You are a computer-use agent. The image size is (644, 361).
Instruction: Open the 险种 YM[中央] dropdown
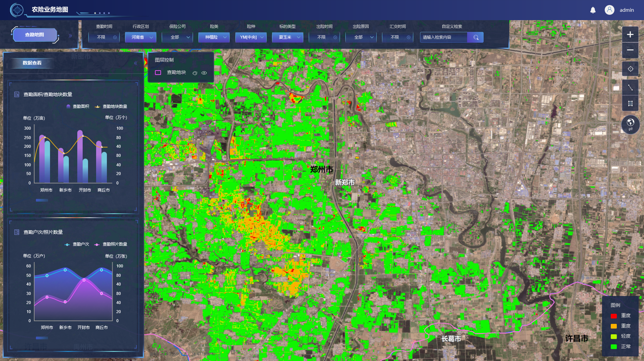point(251,37)
